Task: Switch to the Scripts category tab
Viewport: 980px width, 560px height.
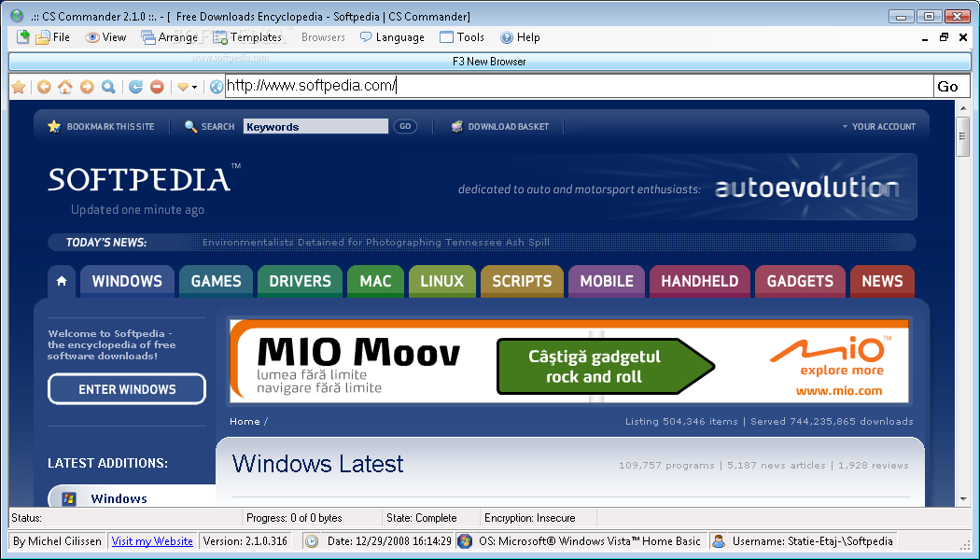Action: pyautogui.click(x=522, y=281)
